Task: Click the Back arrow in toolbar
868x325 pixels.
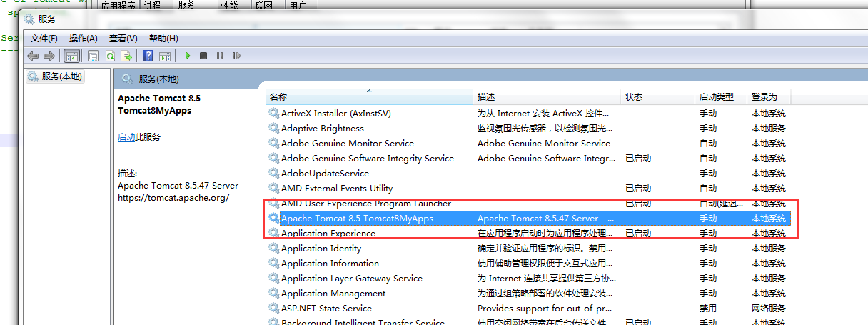Action: click(x=33, y=56)
